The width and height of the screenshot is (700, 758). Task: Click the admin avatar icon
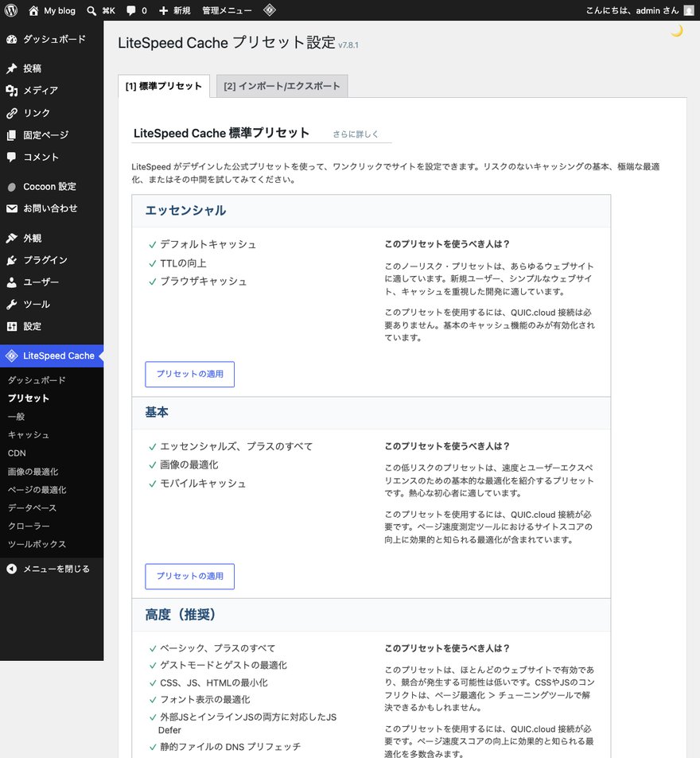coord(689,10)
